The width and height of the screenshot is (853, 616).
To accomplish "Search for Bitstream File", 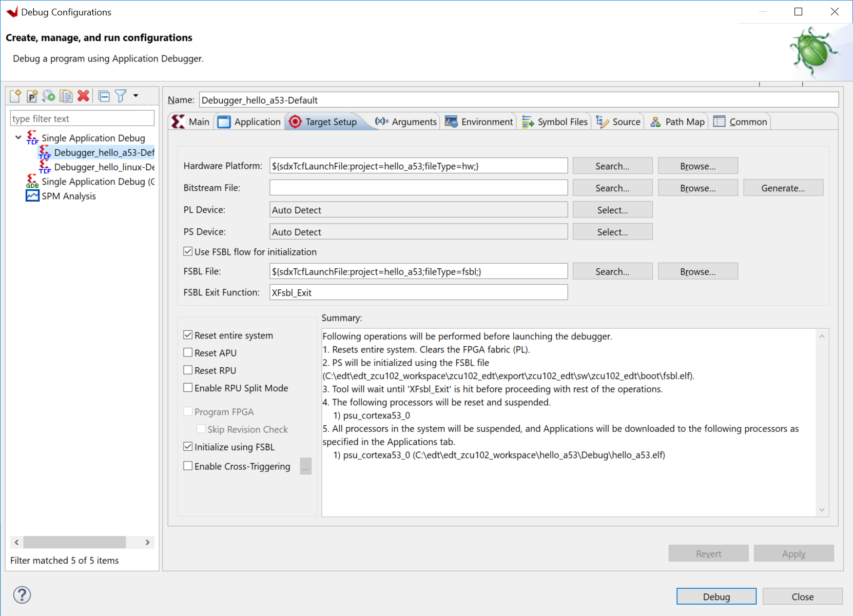I will 612,188.
